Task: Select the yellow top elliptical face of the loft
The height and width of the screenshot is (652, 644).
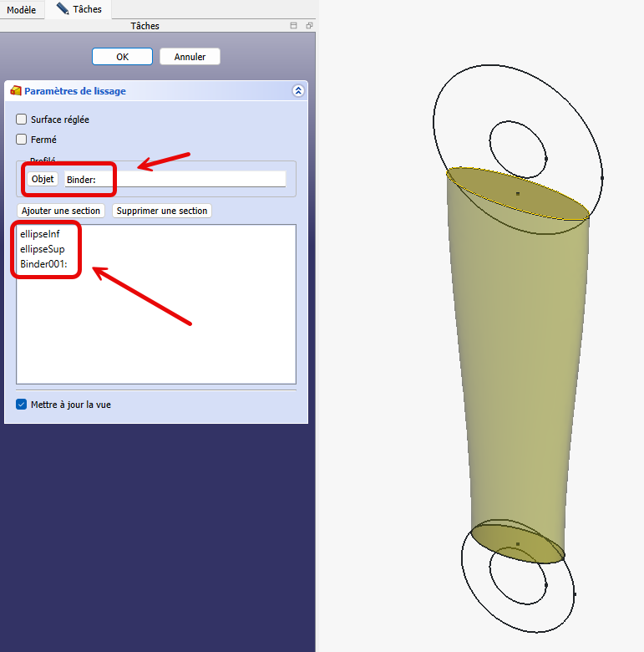Action: pyautogui.click(x=518, y=194)
